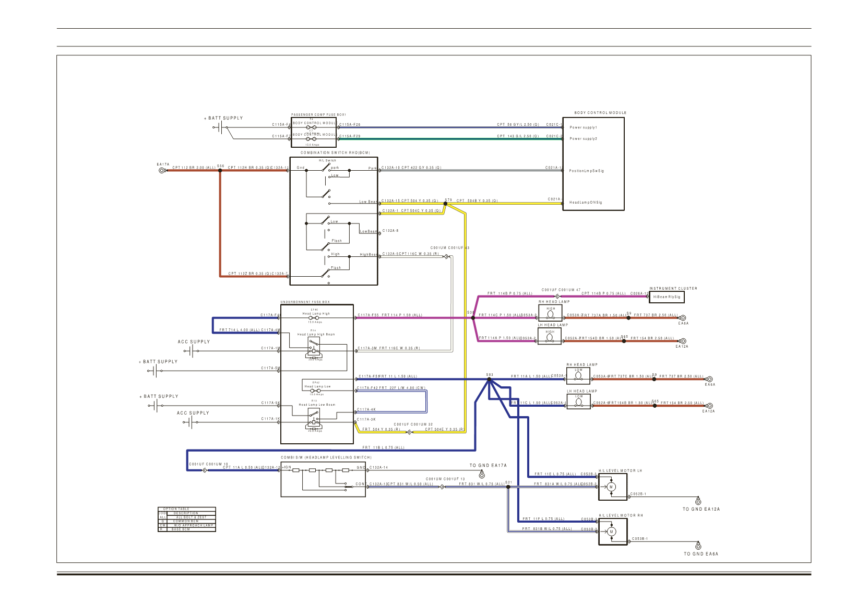The width and height of the screenshot is (868, 614).
Task: Select wire label CPT 504B Y 0.35 (Q)
Action: (477, 201)
